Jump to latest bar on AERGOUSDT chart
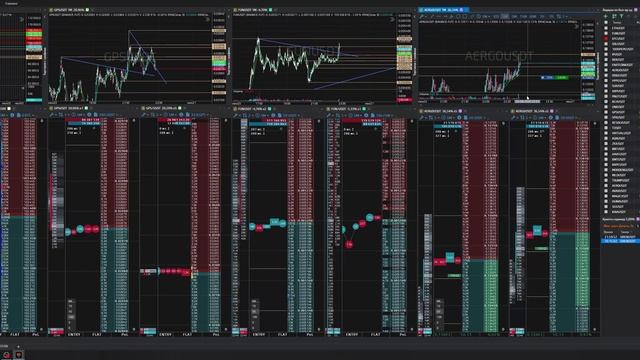640x360 pixels. [577, 26]
